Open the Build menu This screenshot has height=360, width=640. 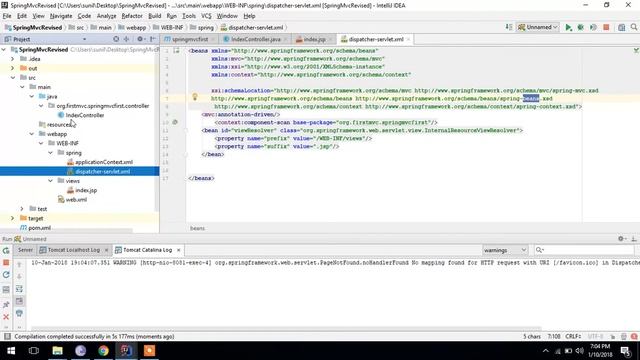point(154,16)
